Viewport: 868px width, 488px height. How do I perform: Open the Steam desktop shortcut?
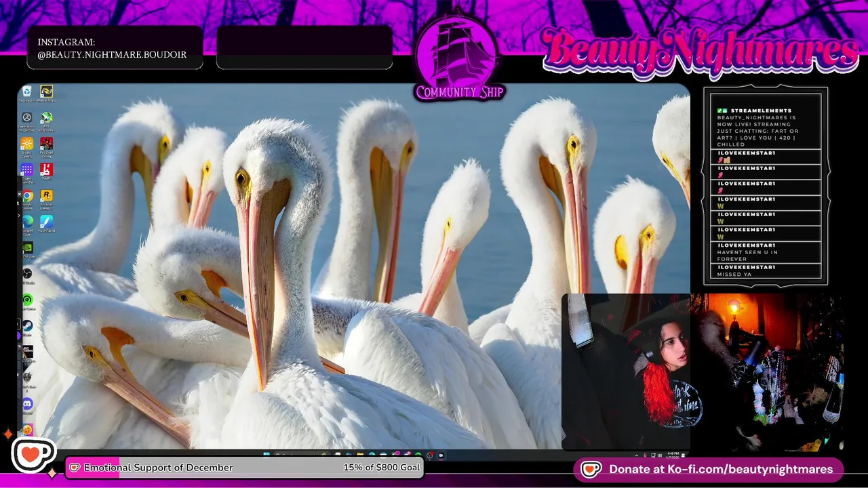(28, 327)
